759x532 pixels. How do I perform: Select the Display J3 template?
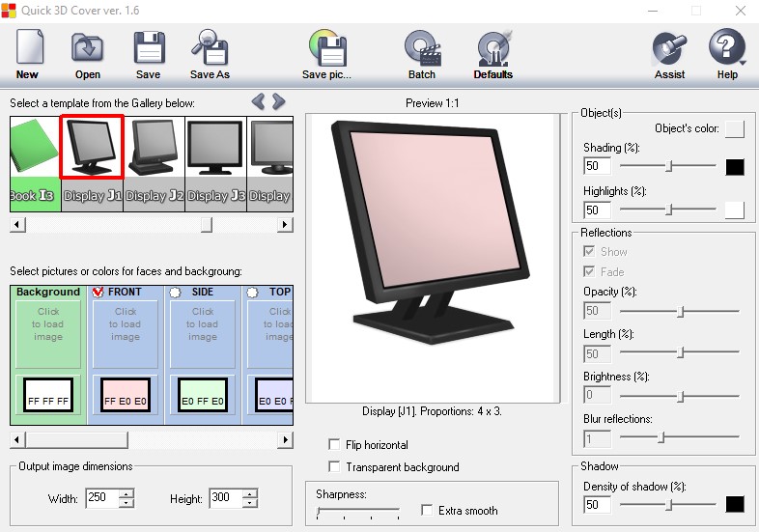tap(216, 163)
